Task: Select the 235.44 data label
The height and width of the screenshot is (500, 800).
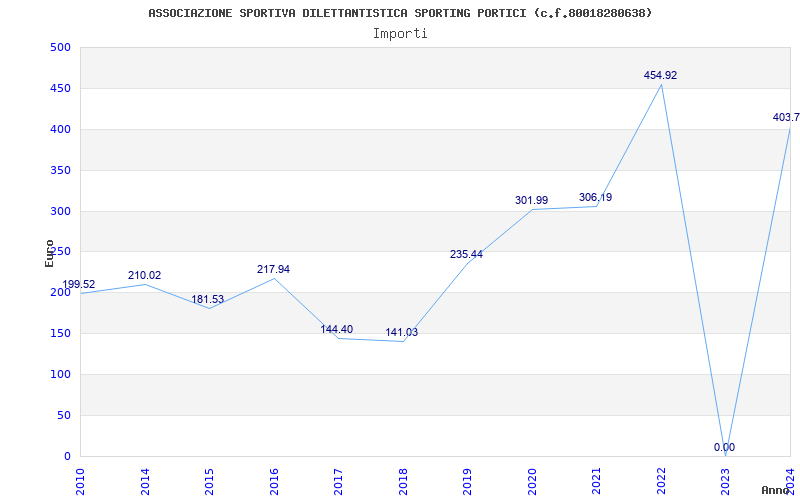Action: pyautogui.click(x=466, y=255)
